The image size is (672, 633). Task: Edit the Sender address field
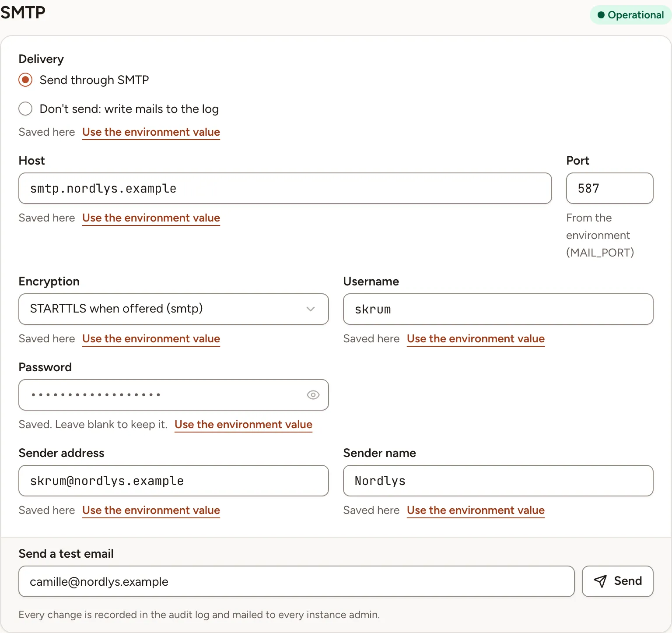pyautogui.click(x=174, y=481)
